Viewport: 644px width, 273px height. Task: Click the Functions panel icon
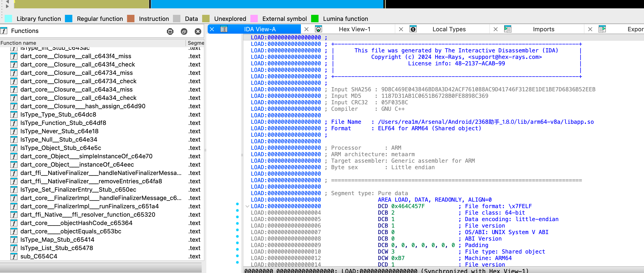click(4, 31)
